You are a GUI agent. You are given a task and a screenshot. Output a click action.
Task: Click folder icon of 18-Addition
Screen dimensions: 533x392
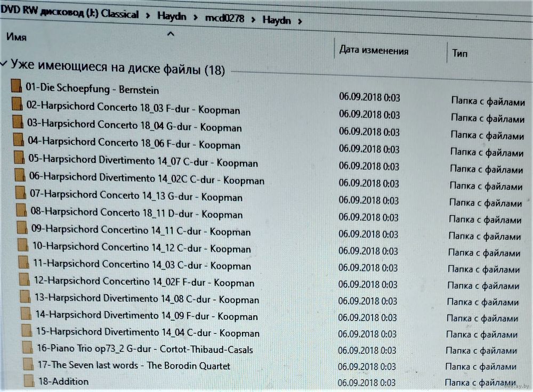point(29,380)
